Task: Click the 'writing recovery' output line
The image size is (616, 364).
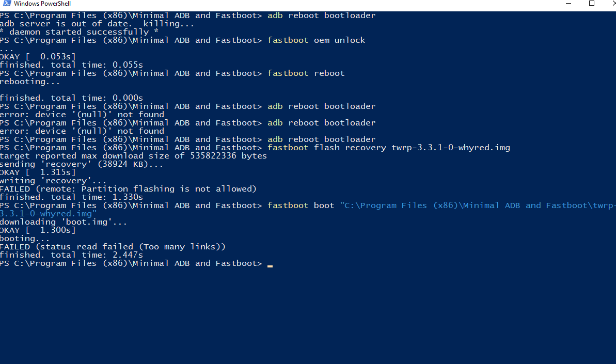Action: pos(53,181)
